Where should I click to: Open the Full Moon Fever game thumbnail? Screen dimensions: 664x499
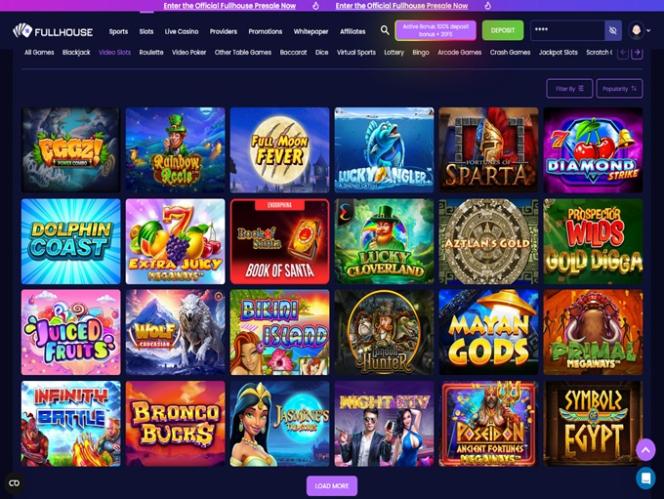tap(279, 150)
